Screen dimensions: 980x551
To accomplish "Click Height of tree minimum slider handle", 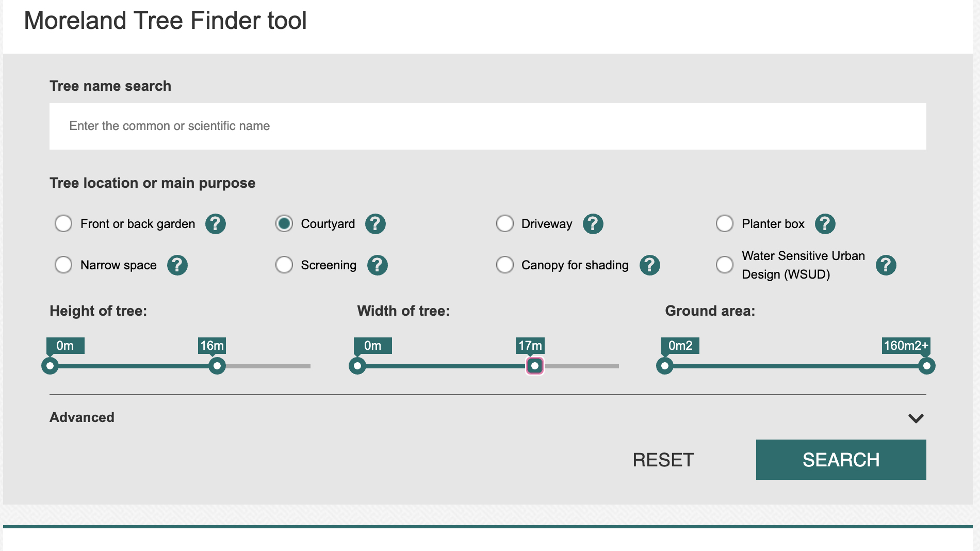I will (50, 366).
